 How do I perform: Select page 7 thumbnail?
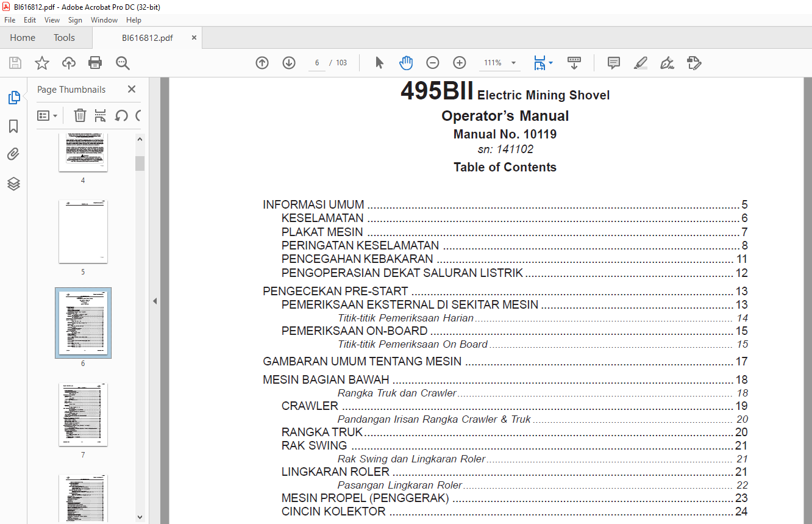(x=83, y=415)
